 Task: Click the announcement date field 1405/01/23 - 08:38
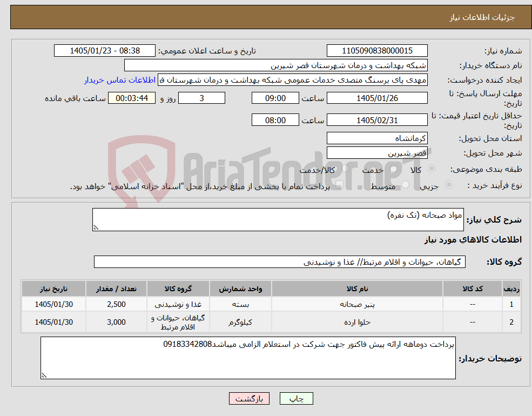(104, 51)
